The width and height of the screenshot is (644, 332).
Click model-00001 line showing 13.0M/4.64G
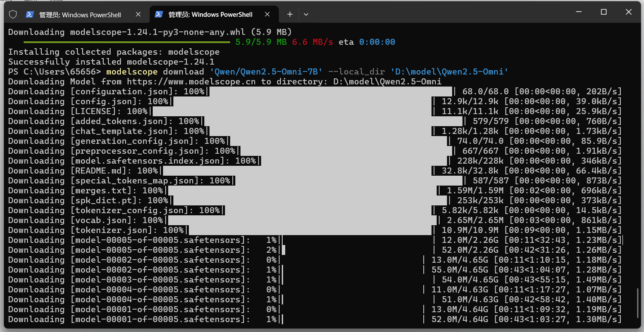(x=315, y=309)
